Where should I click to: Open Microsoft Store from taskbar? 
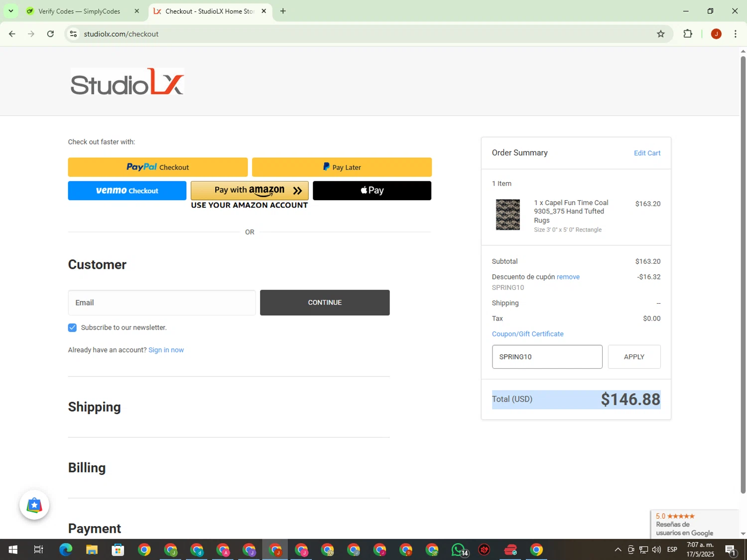tap(118, 550)
